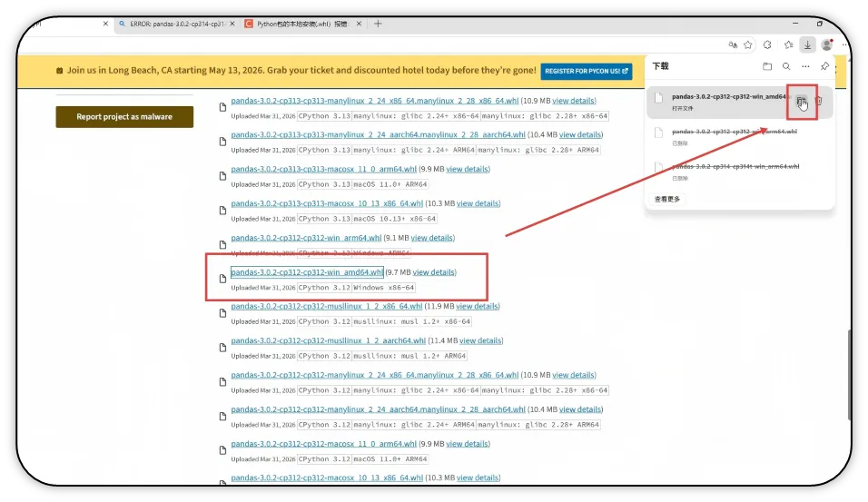
Task: Add this page to favorites star
Action: coord(748,44)
